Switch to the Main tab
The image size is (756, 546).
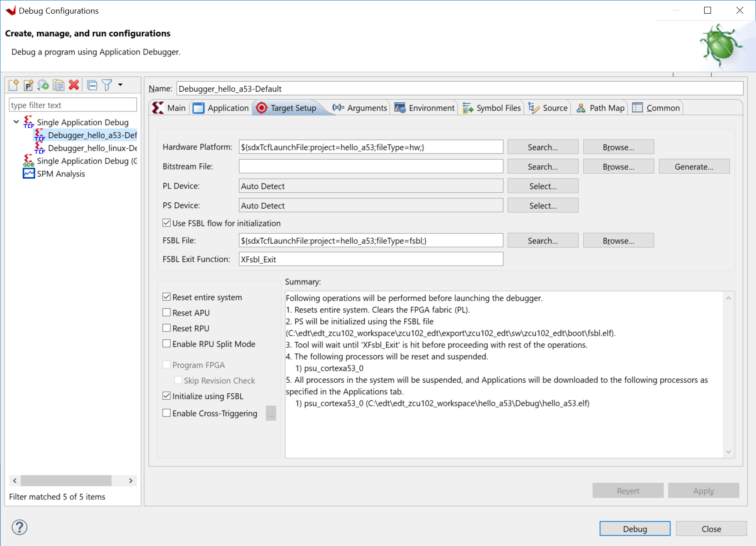click(x=169, y=108)
